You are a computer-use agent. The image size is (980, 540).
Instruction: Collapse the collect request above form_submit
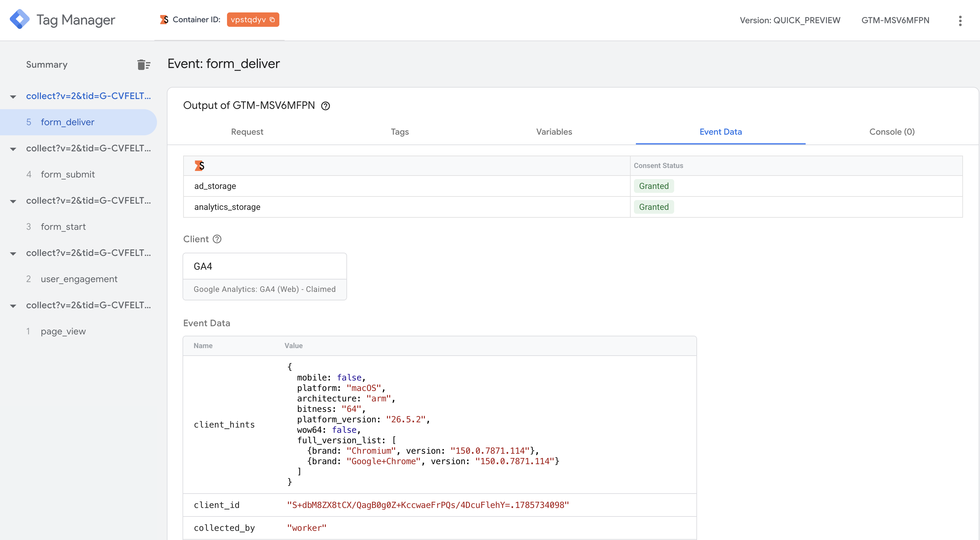click(x=13, y=149)
